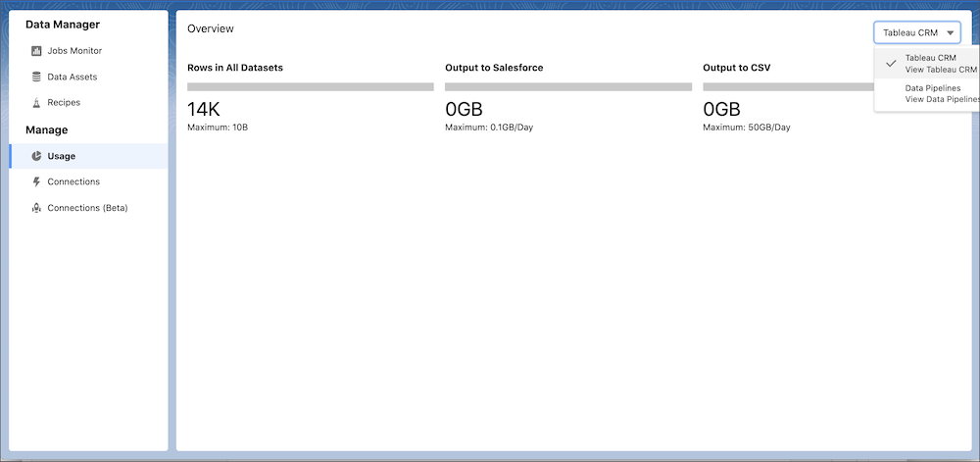Image resolution: width=980 pixels, height=462 pixels.
Task: Click the Output to Salesforce usage bar
Action: [567, 87]
